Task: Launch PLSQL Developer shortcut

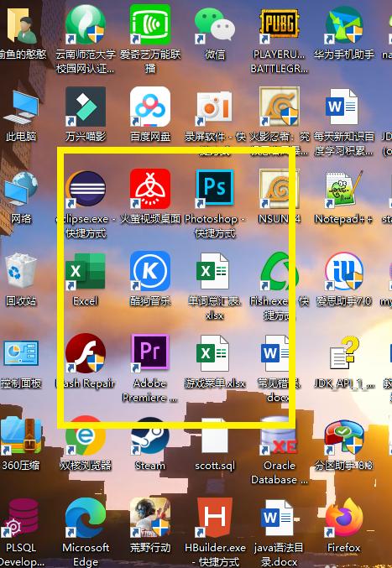Action: point(21,518)
